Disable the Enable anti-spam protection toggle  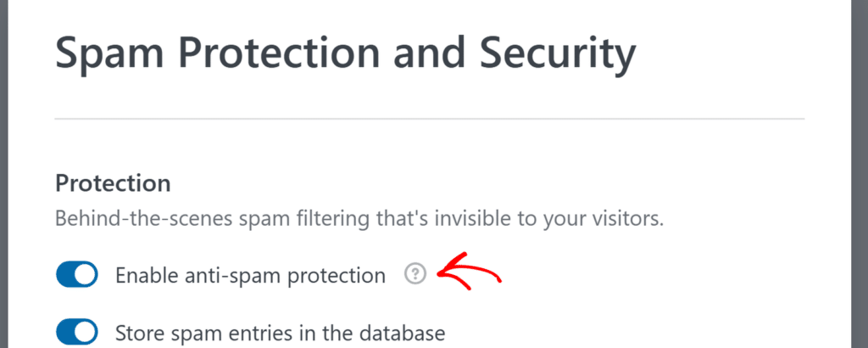[77, 275]
